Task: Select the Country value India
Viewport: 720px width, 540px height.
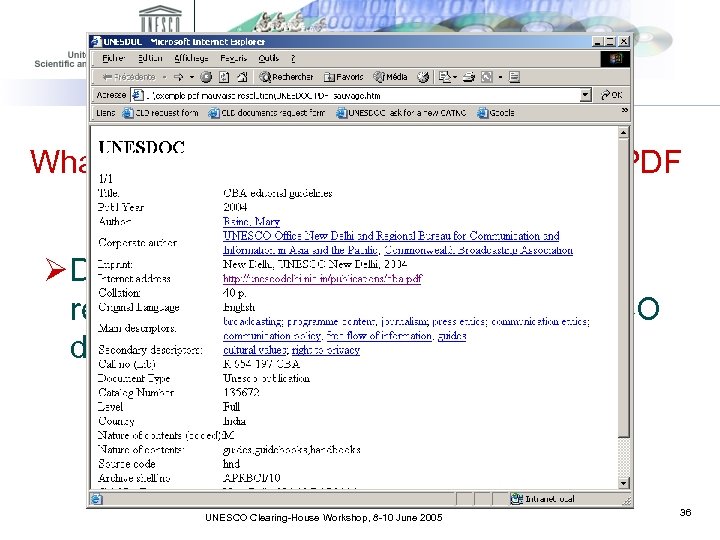Action: 234,421
